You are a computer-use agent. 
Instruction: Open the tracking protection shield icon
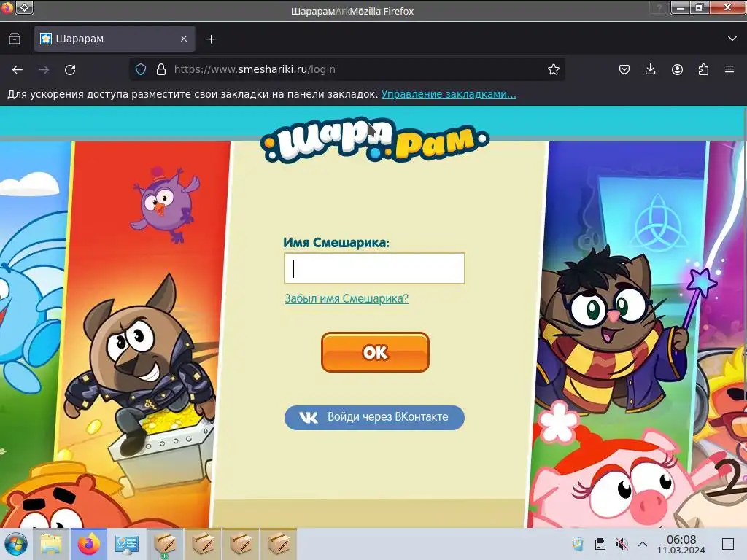click(141, 69)
